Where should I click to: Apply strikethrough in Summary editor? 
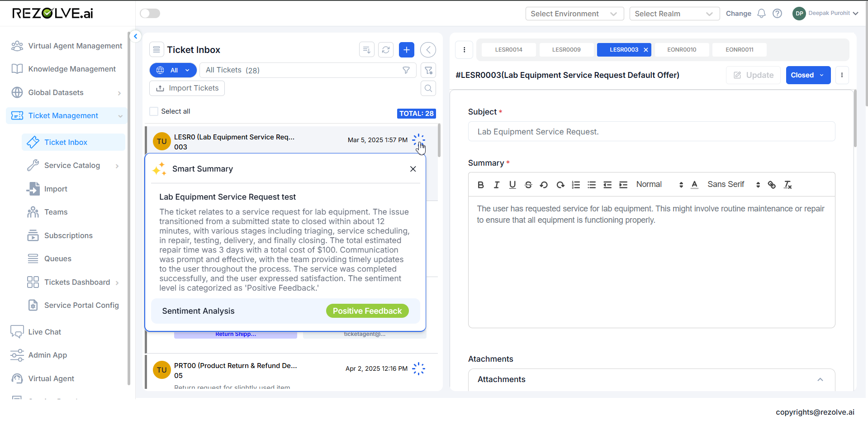pyautogui.click(x=528, y=185)
